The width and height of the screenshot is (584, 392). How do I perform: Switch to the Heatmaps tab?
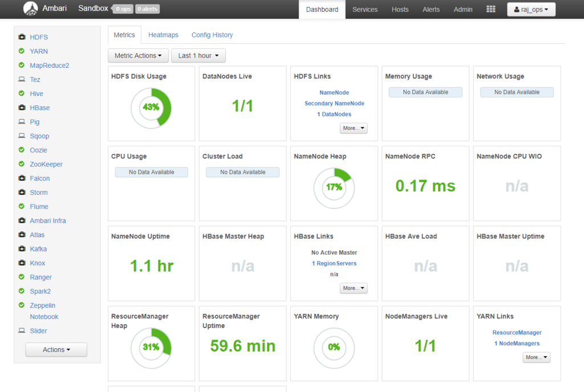coord(163,35)
